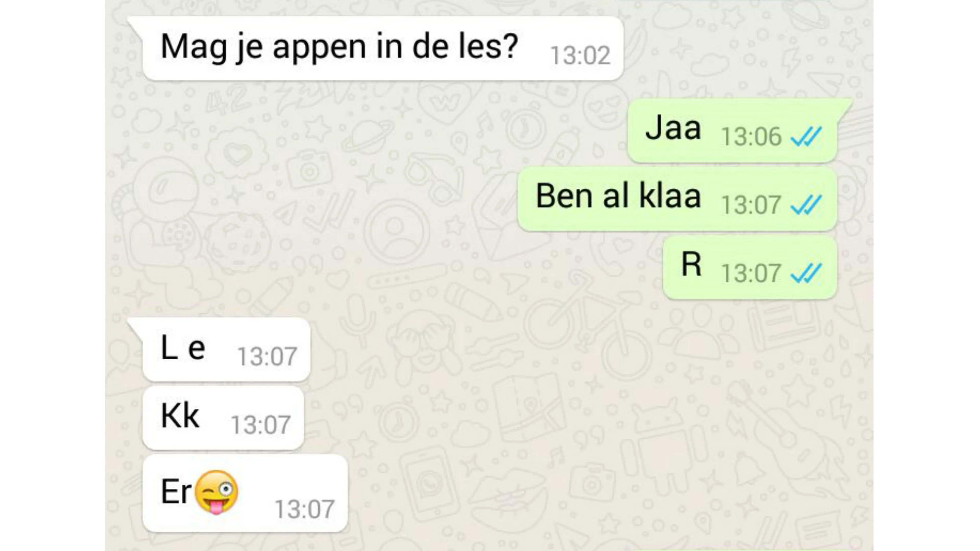Click the blue double checkmarks on Ben al klaa
Viewport: 980px width, 551px height.
806,205
